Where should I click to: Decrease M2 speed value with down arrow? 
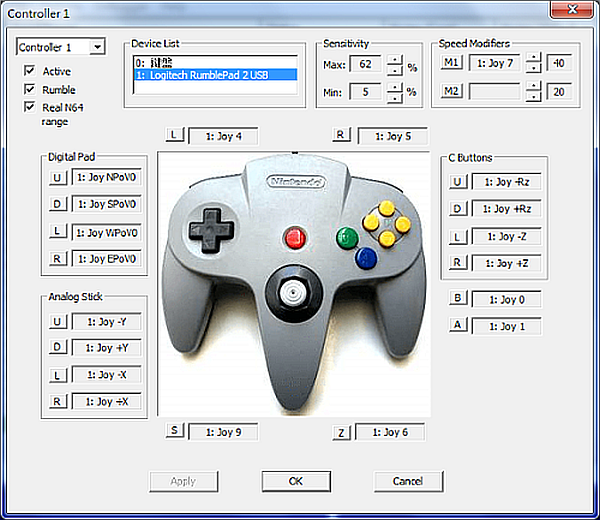(533, 97)
